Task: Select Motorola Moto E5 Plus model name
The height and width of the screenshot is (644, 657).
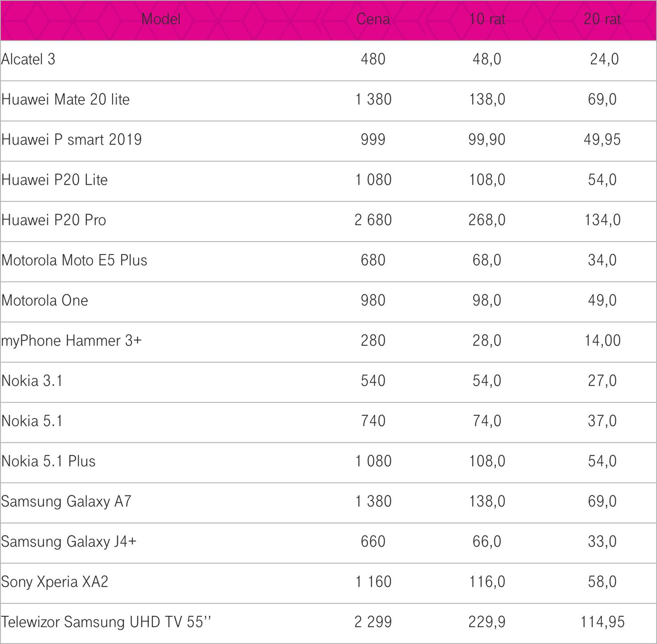Action: coord(74,260)
